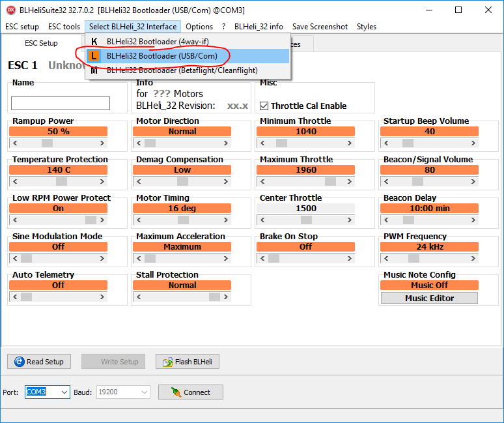
Task: Open the BLHeli_32 info menu
Action: [x=259, y=27]
